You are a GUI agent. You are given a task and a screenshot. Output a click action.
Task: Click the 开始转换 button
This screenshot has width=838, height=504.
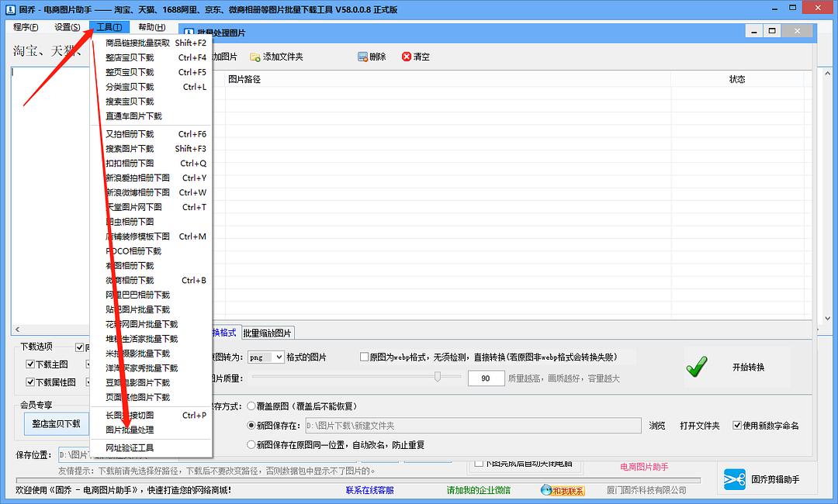tap(748, 368)
